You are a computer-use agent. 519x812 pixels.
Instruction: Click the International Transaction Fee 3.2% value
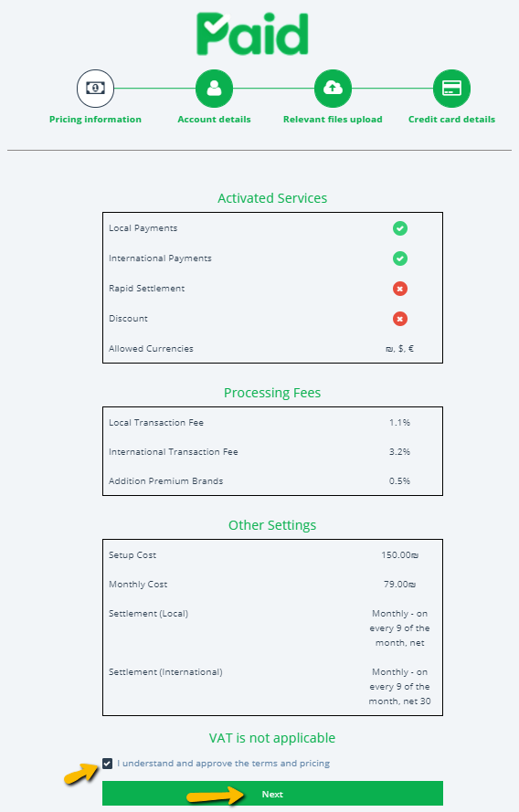click(x=399, y=451)
